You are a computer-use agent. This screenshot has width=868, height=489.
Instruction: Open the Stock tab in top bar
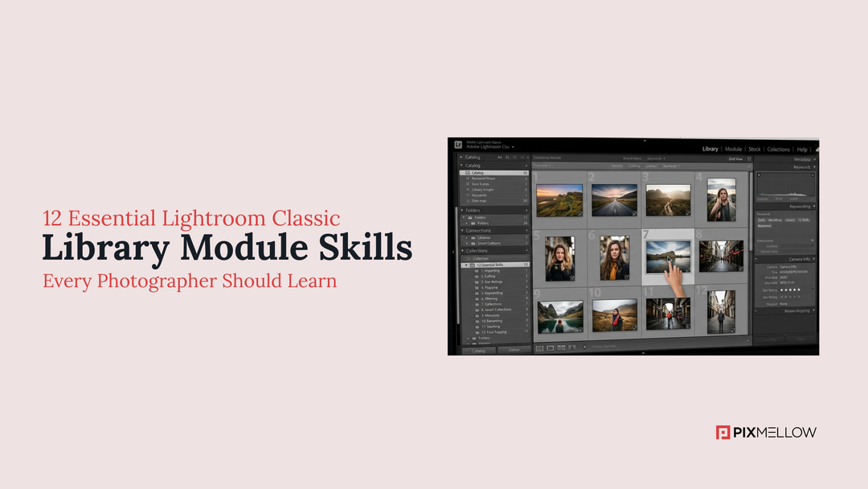[755, 149]
